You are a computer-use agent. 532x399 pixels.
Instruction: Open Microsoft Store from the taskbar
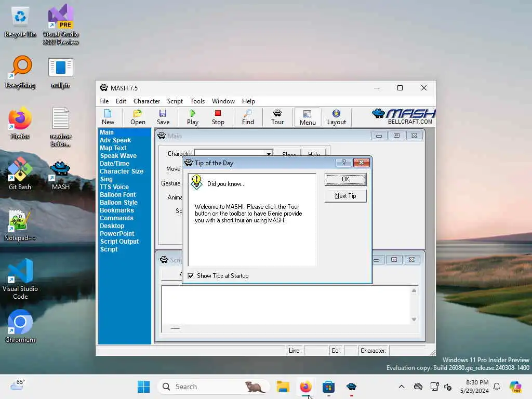[328, 387]
